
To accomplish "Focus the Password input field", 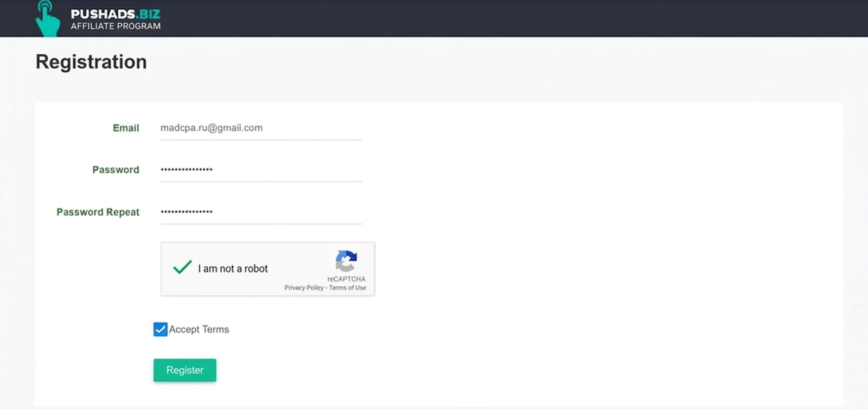I will coord(261,170).
